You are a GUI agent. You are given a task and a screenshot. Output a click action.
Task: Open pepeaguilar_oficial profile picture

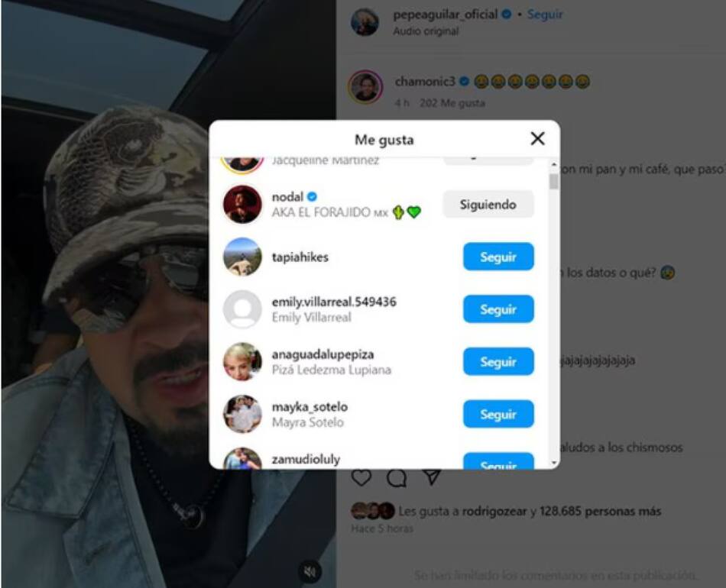pos(365,21)
